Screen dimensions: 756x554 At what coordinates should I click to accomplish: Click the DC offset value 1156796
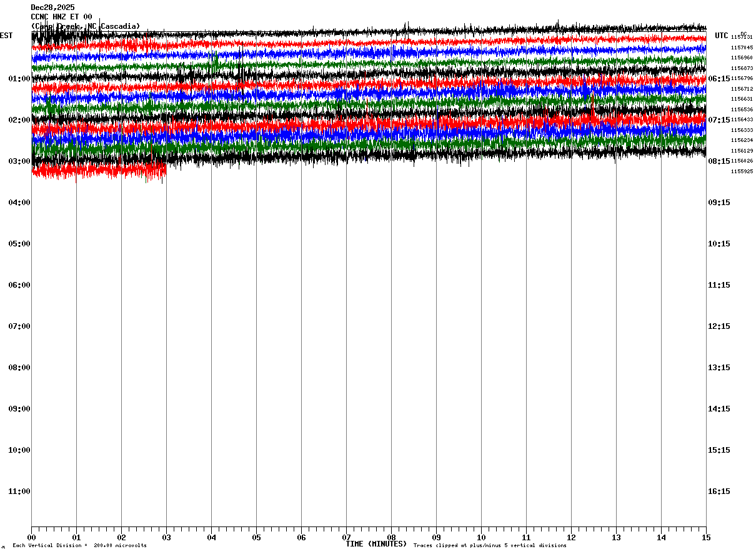click(x=742, y=79)
